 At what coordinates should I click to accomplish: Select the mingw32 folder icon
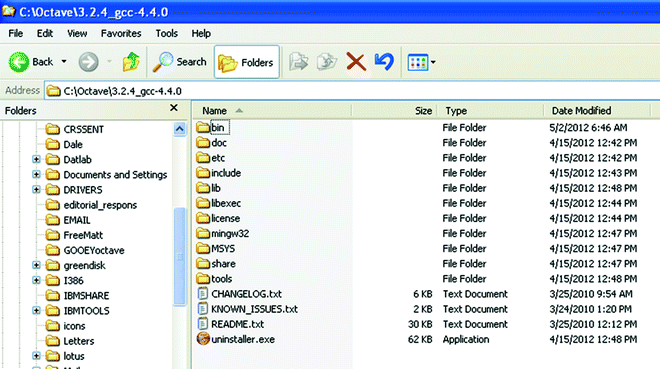(203, 233)
